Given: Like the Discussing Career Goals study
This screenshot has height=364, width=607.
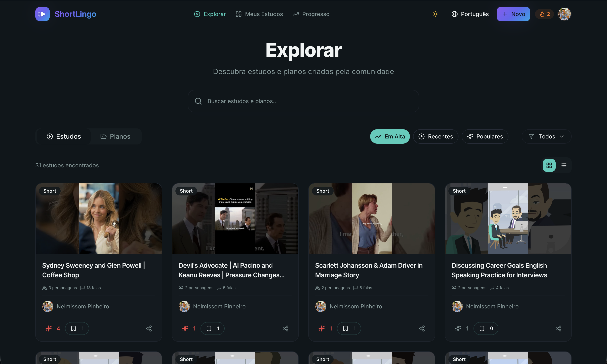Looking at the screenshot, I should (458, 328).
